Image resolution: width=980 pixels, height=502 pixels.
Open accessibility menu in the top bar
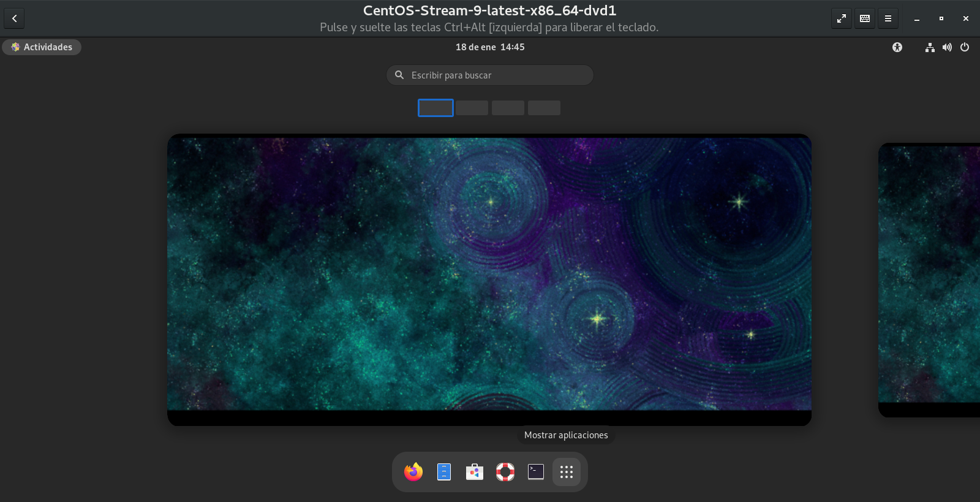pos(897,47)
